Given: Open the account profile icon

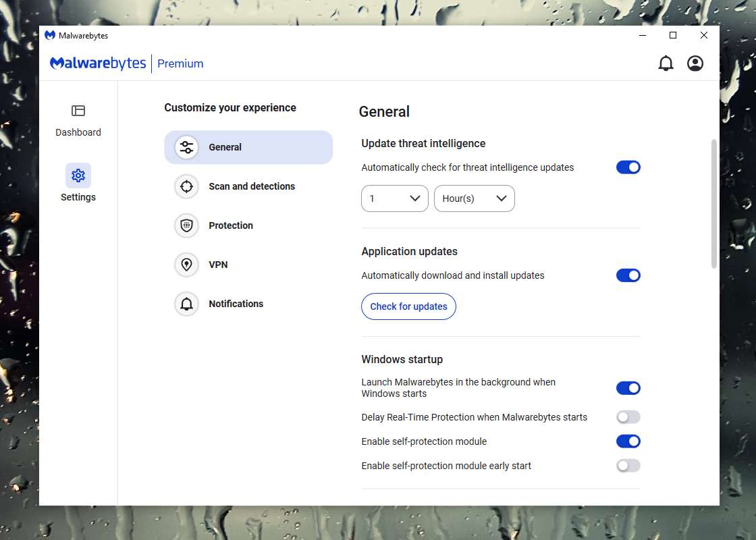Looking at the screenshot, I should pyautogui.click(x=695, y=63).
